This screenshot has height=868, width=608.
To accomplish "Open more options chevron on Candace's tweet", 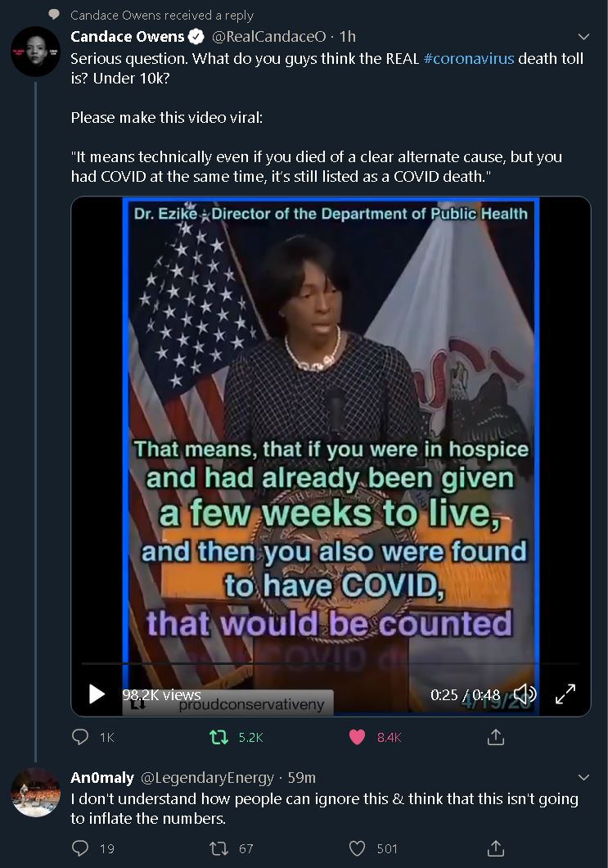I will [x=583, y=37].
